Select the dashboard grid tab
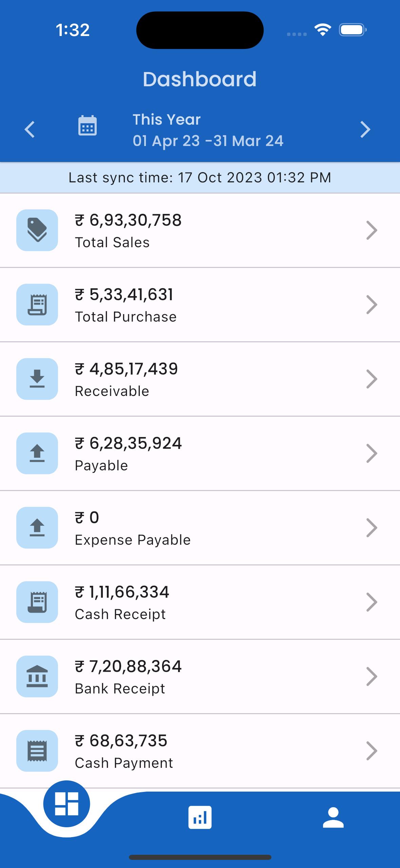The width and height of the screenshot is (400, 868). click(66, 804)
